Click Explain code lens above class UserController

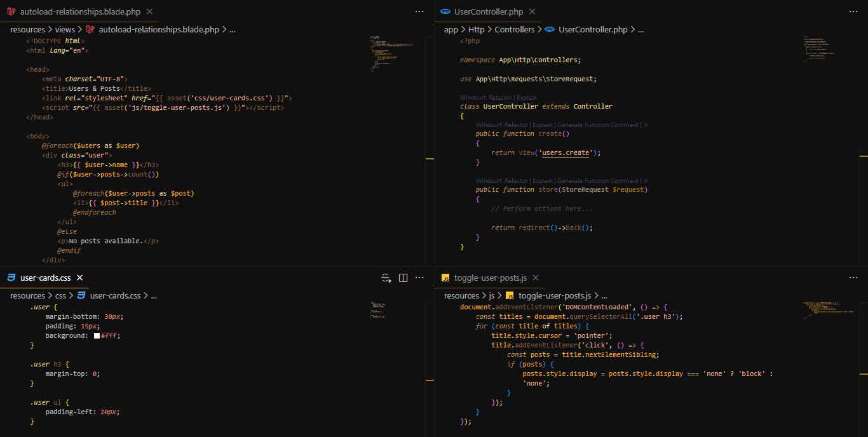pyautogui.click(x=526, y=98)
